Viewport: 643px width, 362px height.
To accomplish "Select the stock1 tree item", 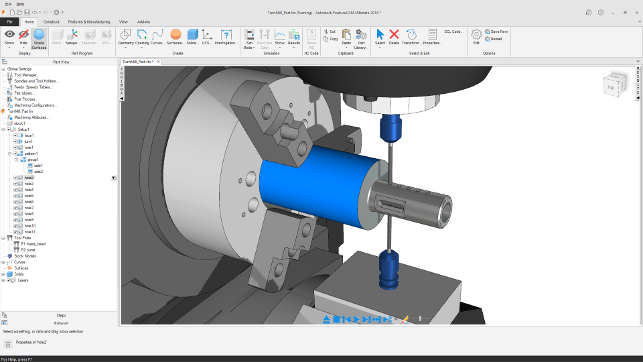I will tap(20, 123).
